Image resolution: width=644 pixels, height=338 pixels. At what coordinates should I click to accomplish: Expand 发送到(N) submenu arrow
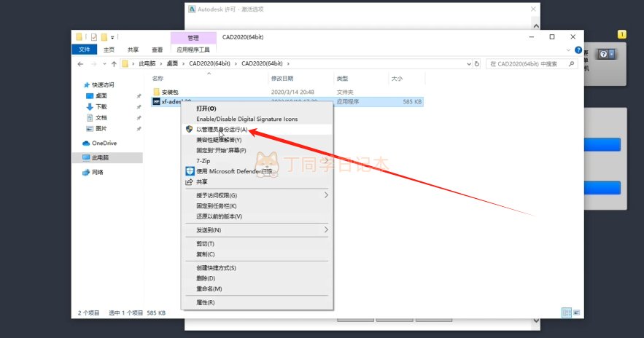click(x=326, y=229)
